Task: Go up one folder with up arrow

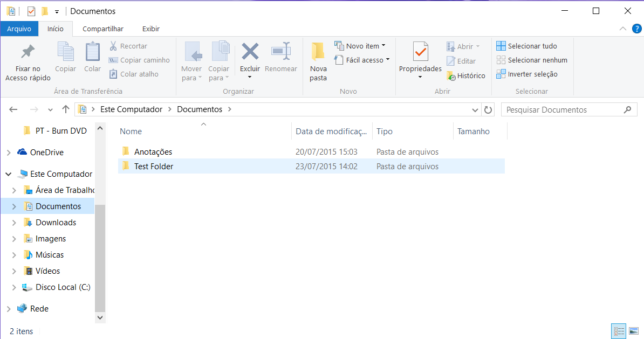Action: (x=66, y=109)
